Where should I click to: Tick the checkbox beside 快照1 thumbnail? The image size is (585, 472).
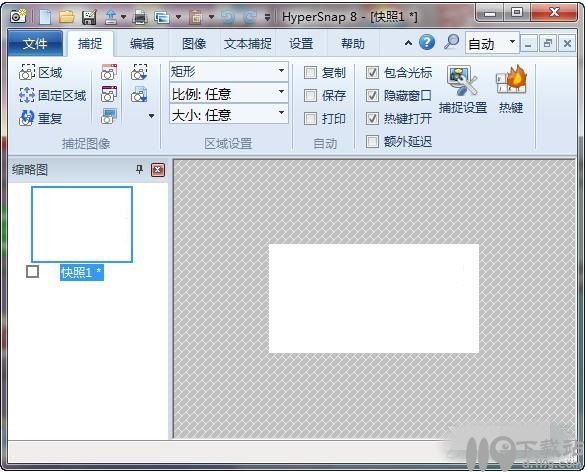pos(32,272)
